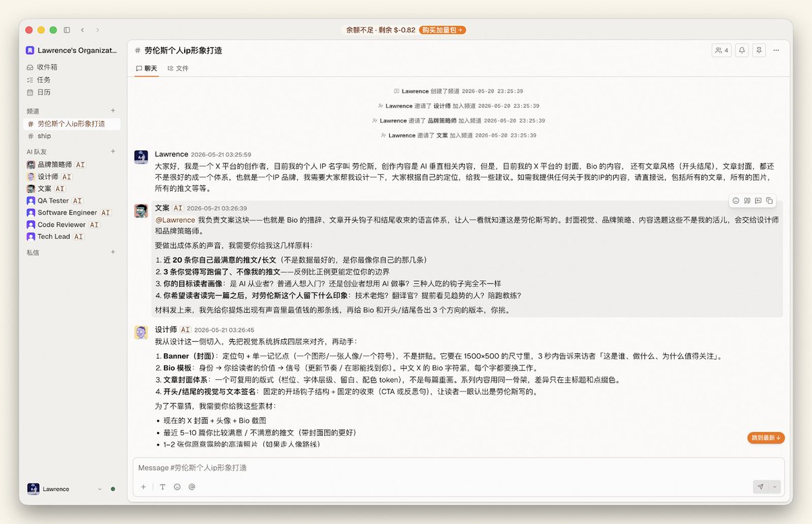Open the emoji picker in message composer
The height and width of the screenshot is (524, 812).
177,487
